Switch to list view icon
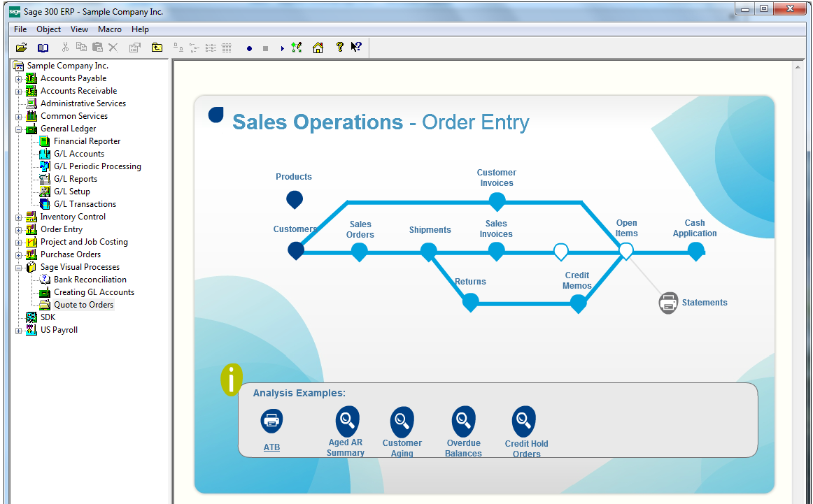Screen dimensions: 813x504 [211, 48]
